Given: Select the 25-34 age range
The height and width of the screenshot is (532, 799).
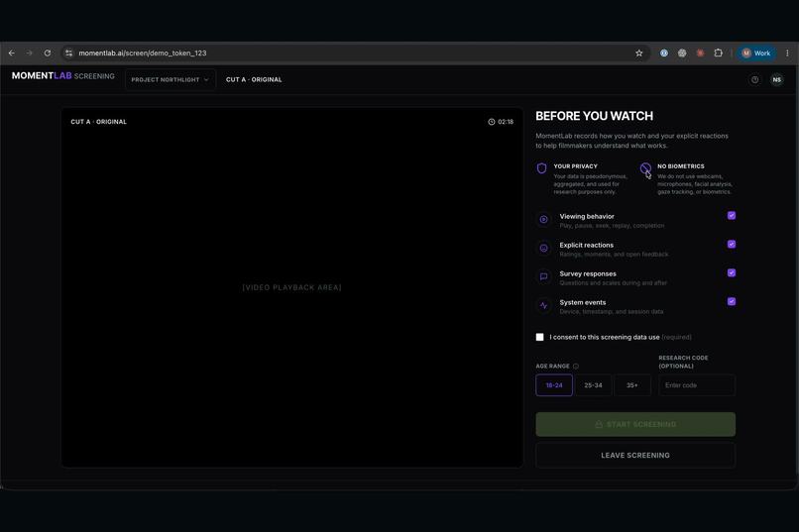Looking at the screenshot, I should point(593,384).
